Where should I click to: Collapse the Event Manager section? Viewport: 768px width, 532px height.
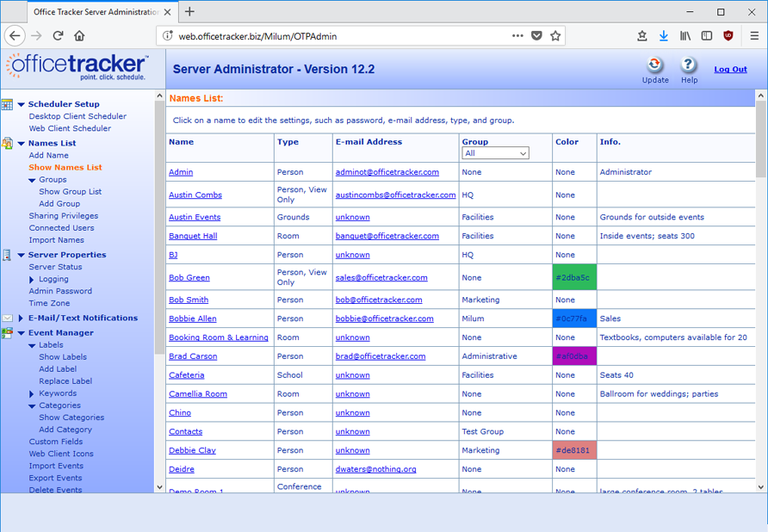coord(21,333)
